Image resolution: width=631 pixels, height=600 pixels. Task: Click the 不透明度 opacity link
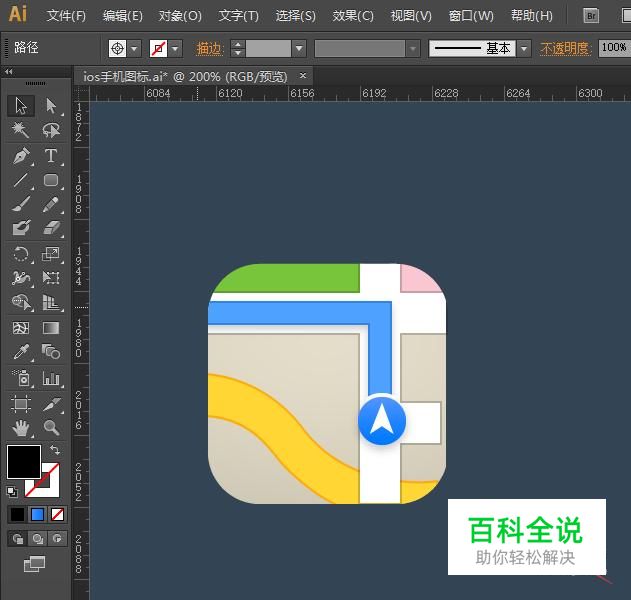pos(566,48)
